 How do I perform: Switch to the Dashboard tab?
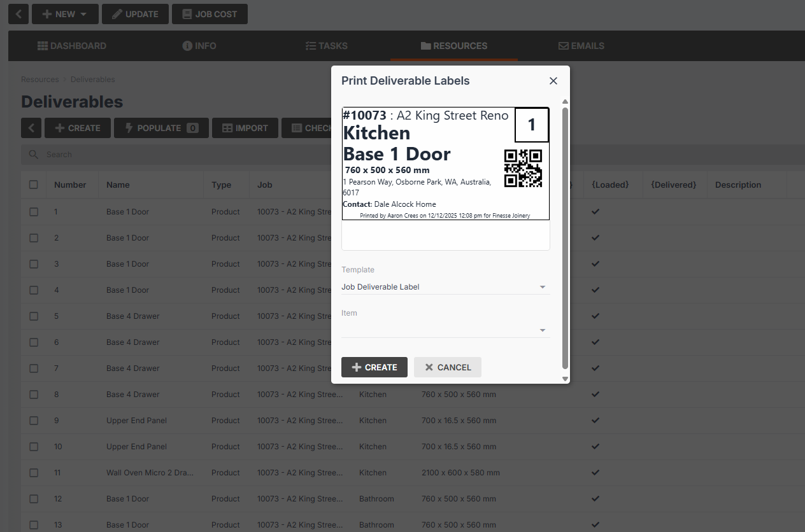(72, 46)
